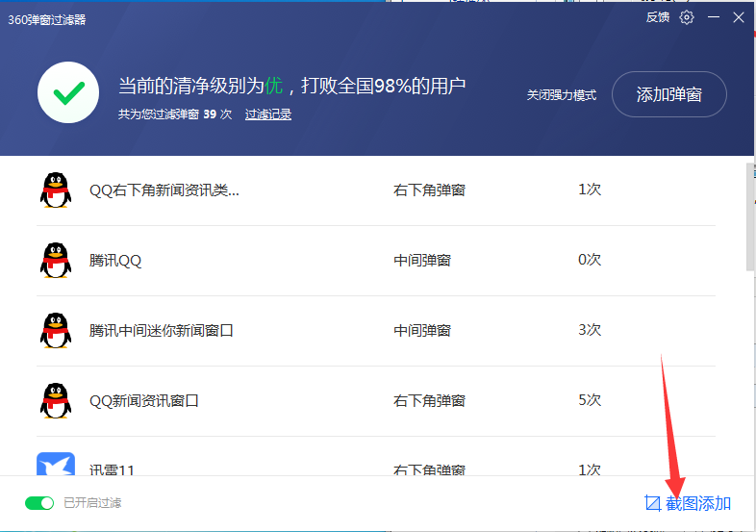The width and height of the screenshot is (756, 532).
Task: Select the 腾讯QQ row name
Action: point(115,261)
